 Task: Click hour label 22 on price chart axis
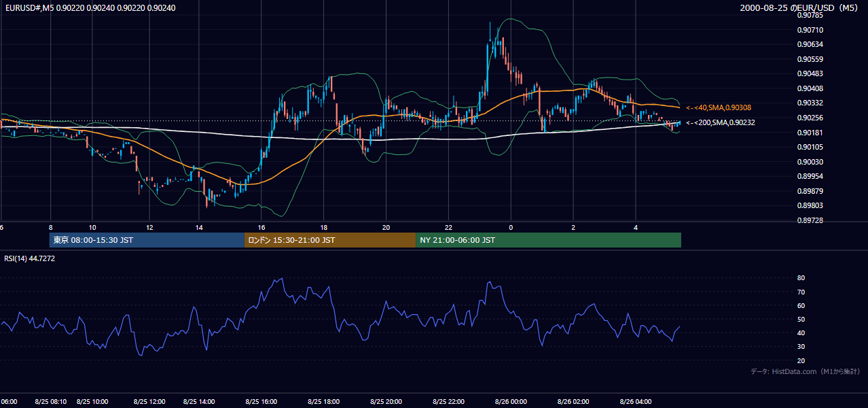(x=448, y=227)
